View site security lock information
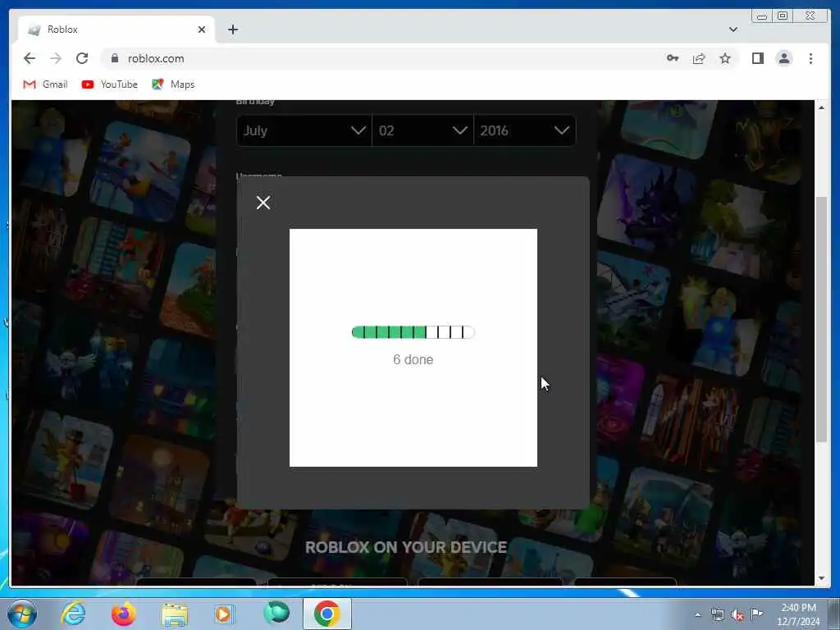This screenshot has width=840, height=630. [x=114, y=58]
